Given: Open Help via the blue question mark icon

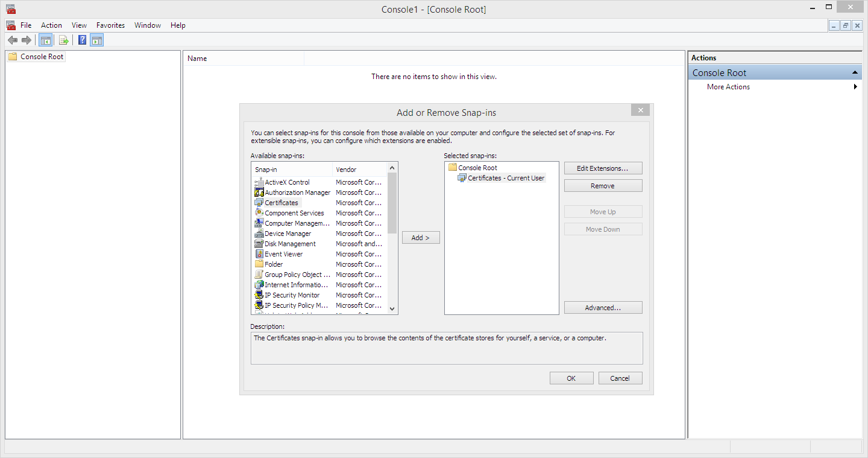Looking at the screenshot, I should click(x=82, y=40).
